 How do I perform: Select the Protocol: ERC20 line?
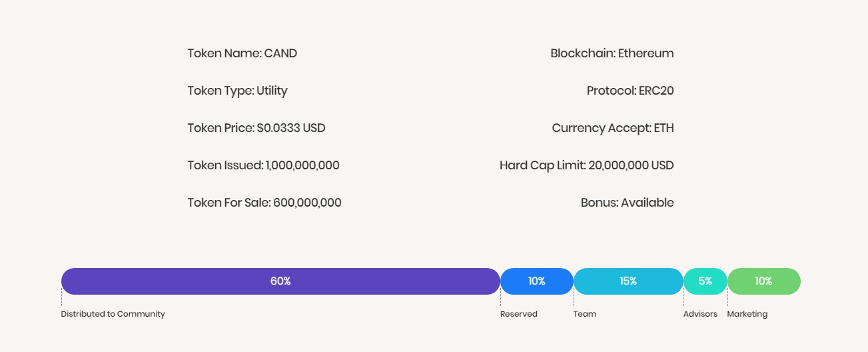[x=630, y=91]
